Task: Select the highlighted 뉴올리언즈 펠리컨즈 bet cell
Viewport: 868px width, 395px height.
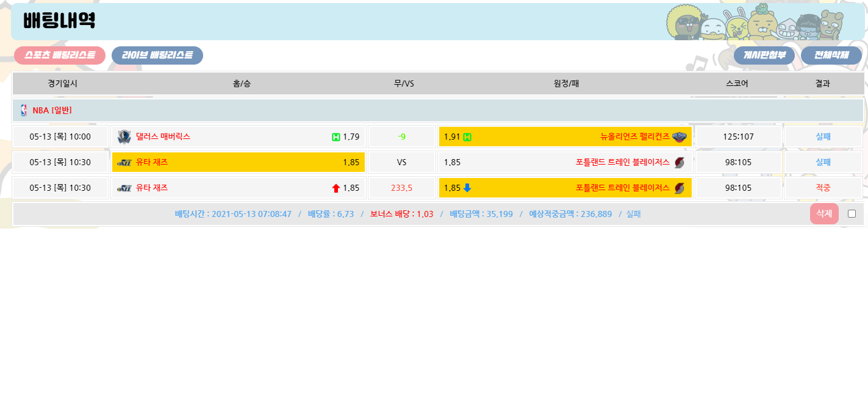Action: click(565, 137)
